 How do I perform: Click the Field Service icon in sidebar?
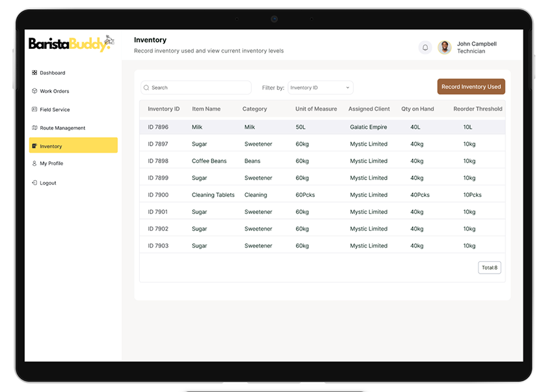coord(34,109)
